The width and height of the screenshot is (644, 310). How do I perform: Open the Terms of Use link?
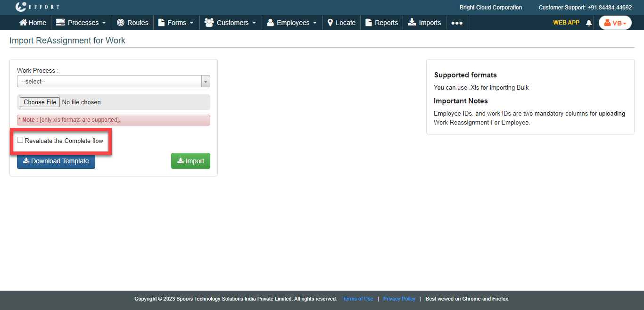358,299
